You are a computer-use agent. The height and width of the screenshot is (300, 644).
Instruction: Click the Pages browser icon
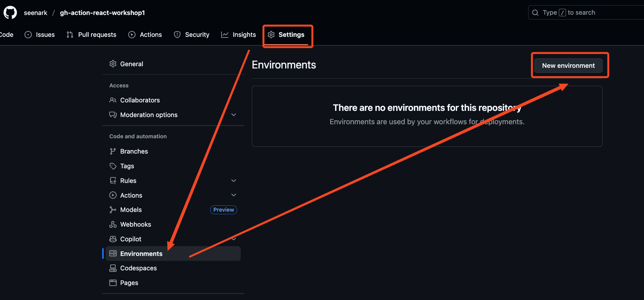[113, 283]
